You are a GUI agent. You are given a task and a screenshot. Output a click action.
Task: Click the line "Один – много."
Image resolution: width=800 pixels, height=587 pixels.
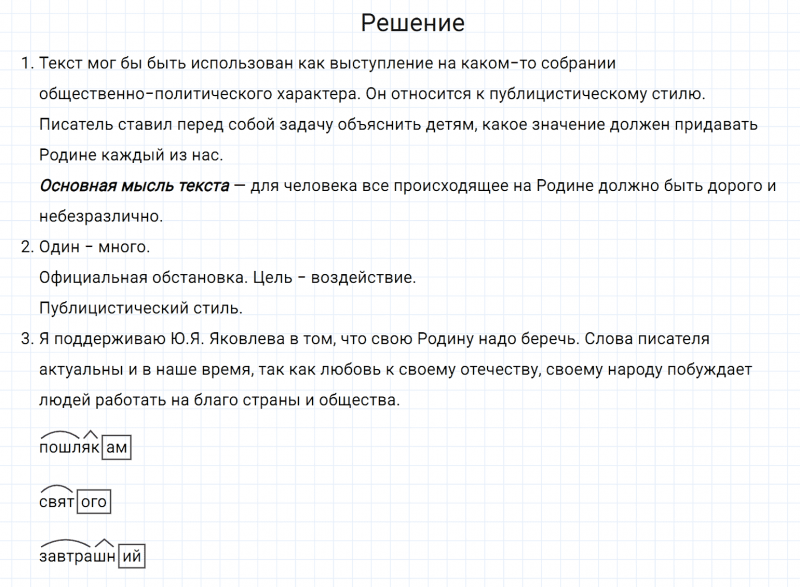[94, 246]
